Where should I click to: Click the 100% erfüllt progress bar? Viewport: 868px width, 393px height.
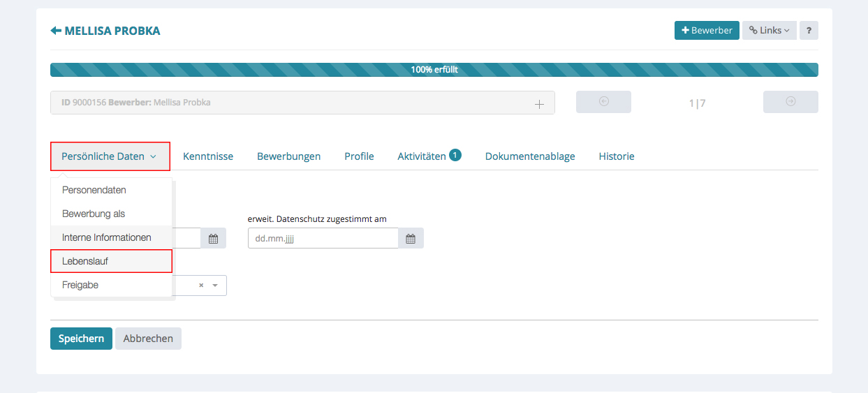click(x=434, y=70)
